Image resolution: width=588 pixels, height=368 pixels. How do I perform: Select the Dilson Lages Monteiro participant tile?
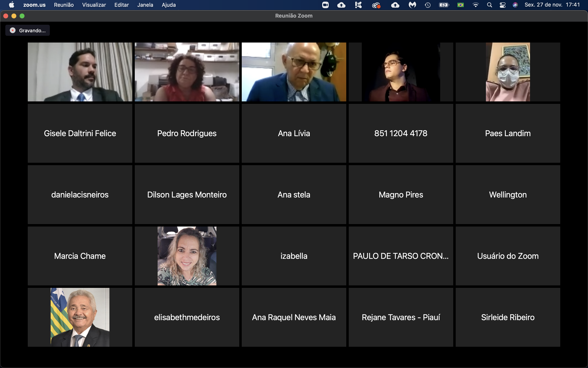coord(187,195)
